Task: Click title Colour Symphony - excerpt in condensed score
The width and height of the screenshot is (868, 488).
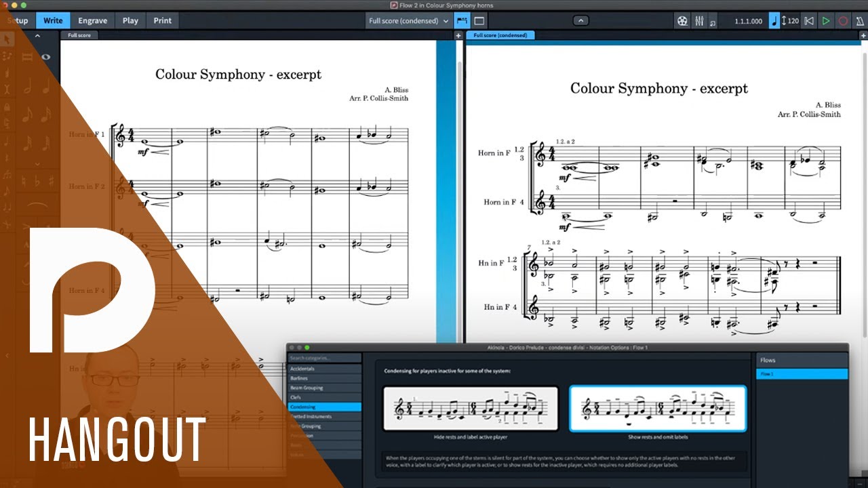Action: (x=659, y=88)
